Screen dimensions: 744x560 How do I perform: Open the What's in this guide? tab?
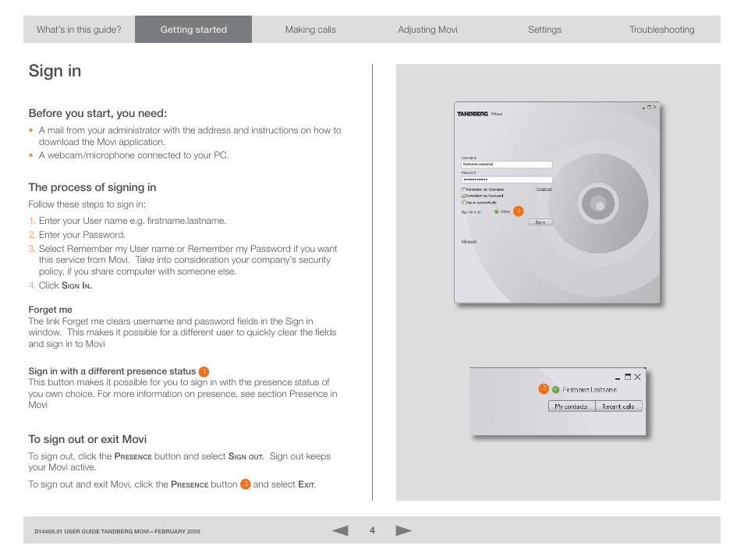[x=79, y=30]
